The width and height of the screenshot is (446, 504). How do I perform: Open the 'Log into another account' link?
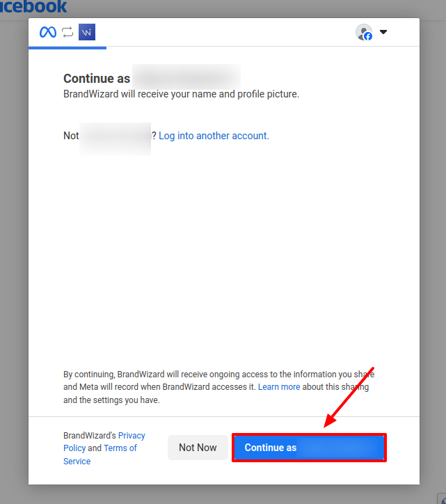214,136
